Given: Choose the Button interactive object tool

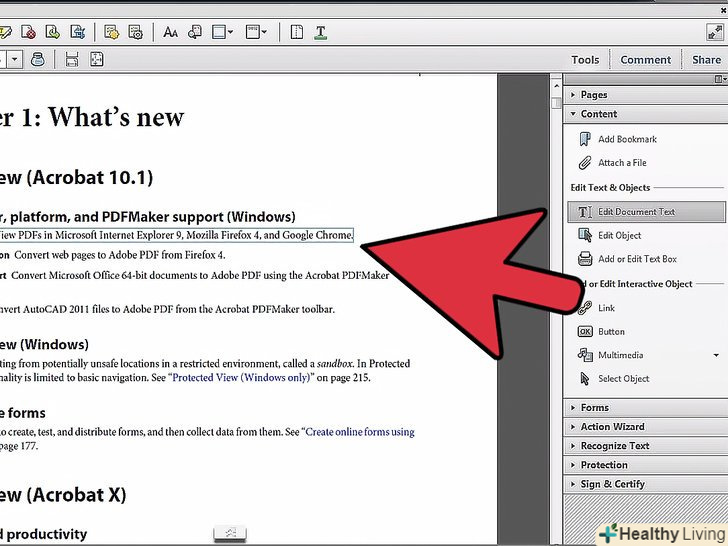Looking at the screenshot, I should (x=611, y=332).
